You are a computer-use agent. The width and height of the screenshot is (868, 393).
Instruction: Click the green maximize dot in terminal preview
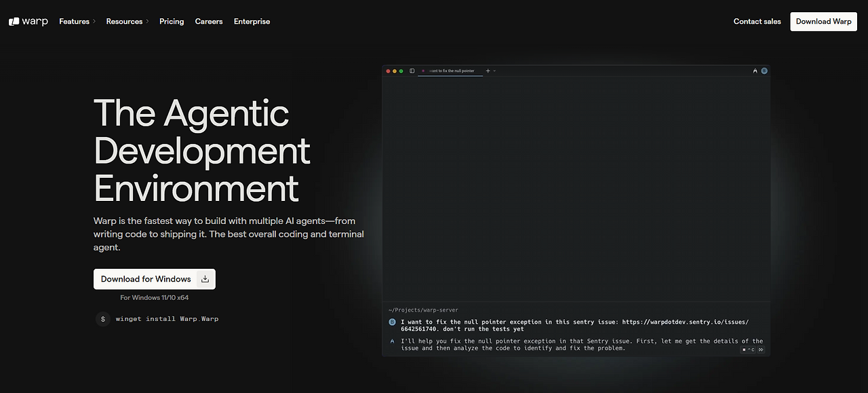coord(401,71)
